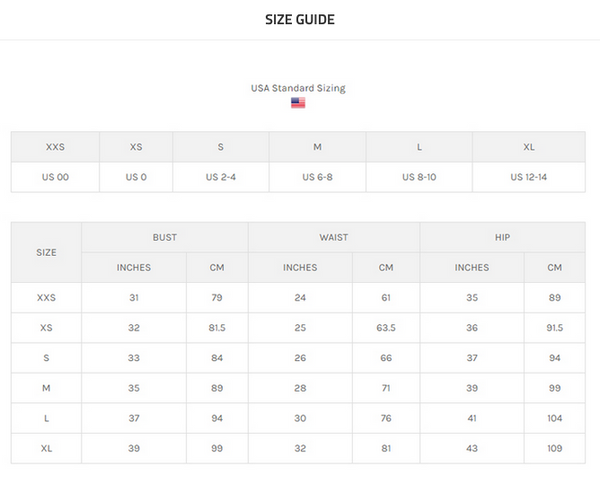Screen dimensions: 600x484
Task: Select the XXS size header cell
Action: point(55,147)
